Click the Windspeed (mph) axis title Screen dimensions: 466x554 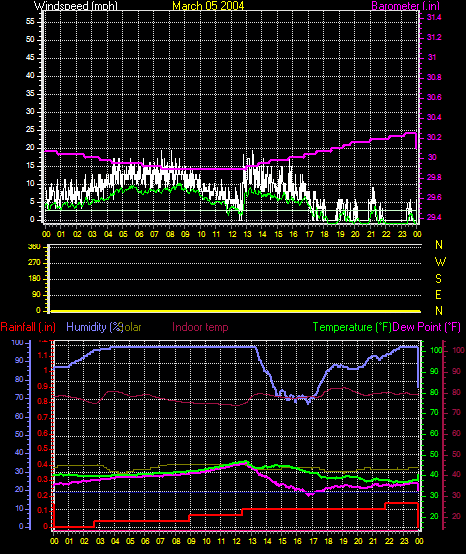(x=76, y=6)
